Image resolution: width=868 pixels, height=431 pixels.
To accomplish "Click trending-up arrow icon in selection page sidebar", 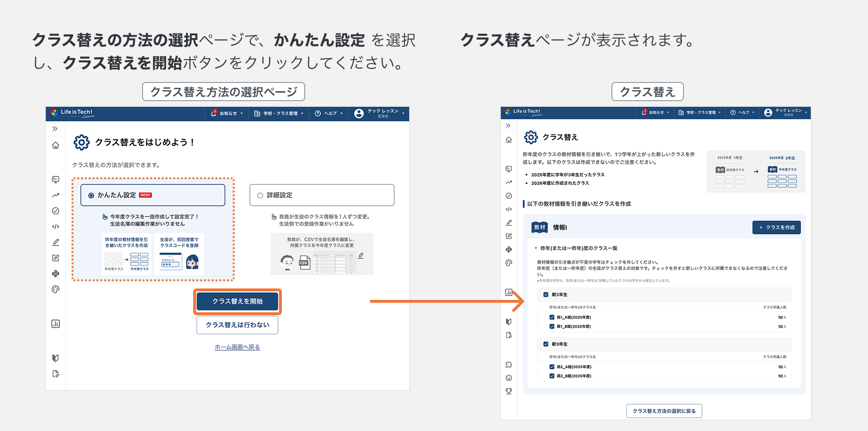I will [55, 195].
